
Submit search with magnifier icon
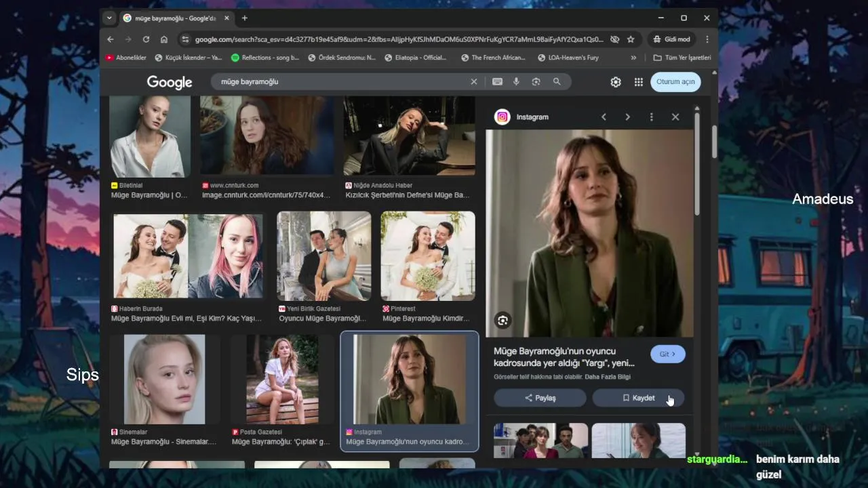tap(557, 81)
